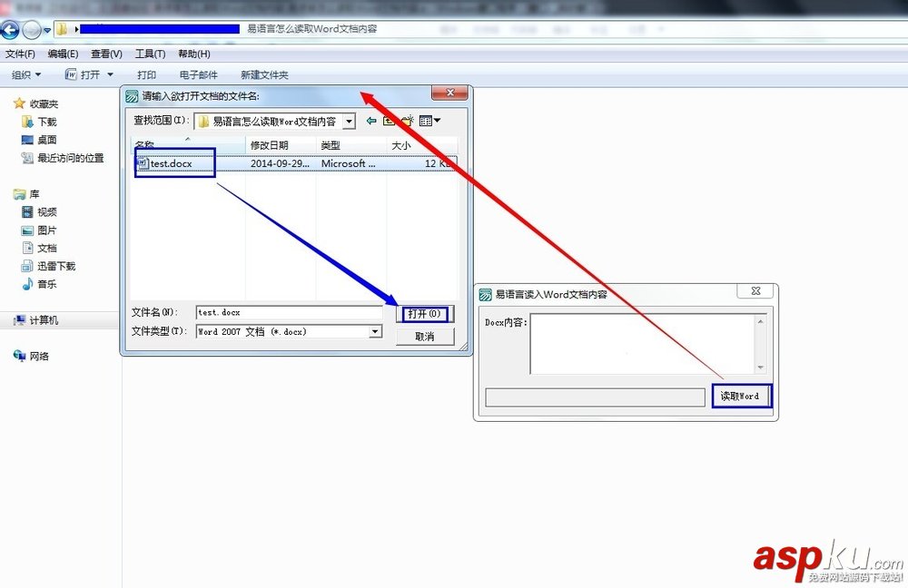Screen dimensions: 908x588
Task: Close the 易语言读入Word文档内容 window
Action: click(755, 291)
